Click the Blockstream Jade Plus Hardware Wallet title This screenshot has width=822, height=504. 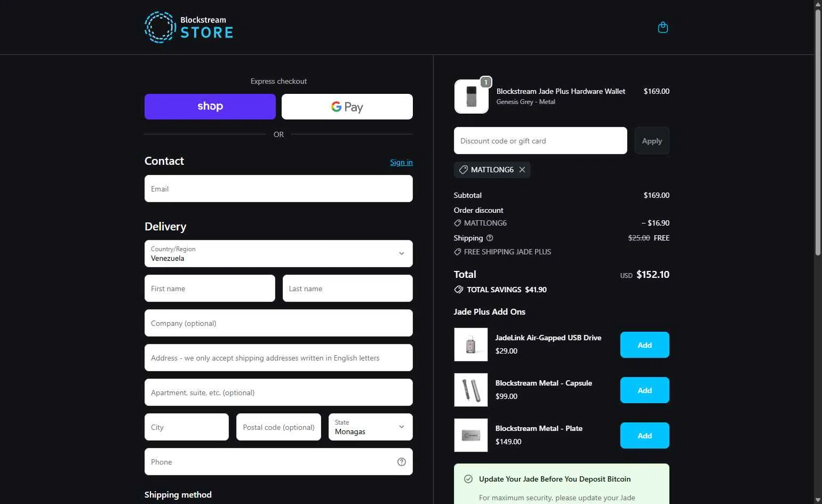pos(561,91)
